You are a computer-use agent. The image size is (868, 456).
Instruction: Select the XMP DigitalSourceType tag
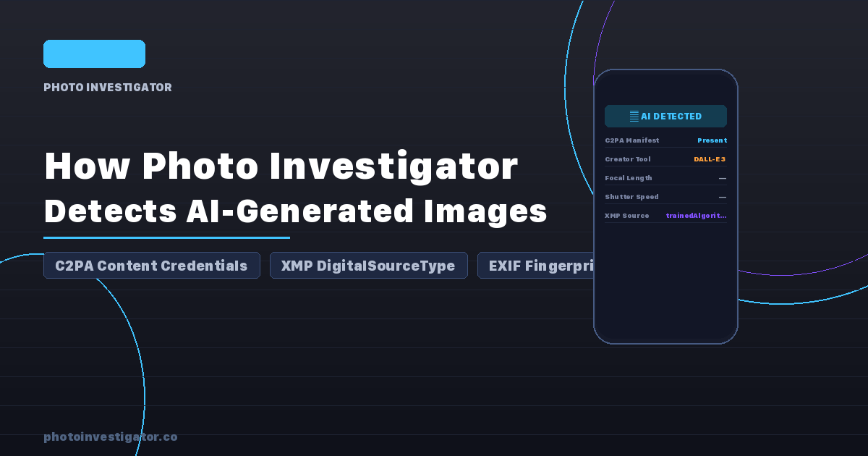pos(369,266)
